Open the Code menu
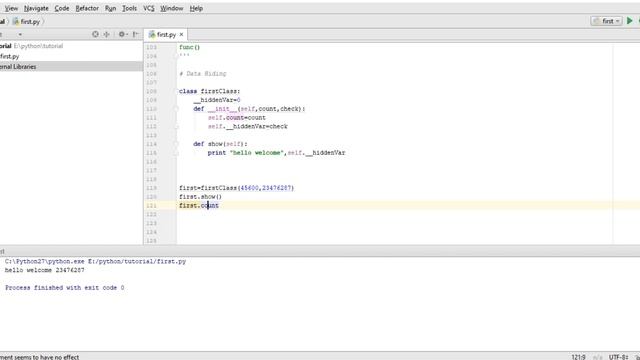Image resolution: width=640 pixels, height=360 pixels. 62,8
